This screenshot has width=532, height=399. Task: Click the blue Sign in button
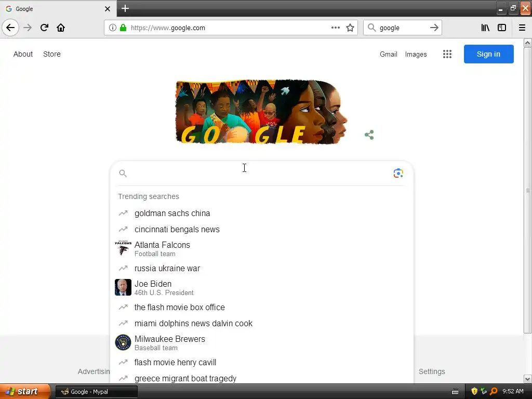click(x=488, y=54)
